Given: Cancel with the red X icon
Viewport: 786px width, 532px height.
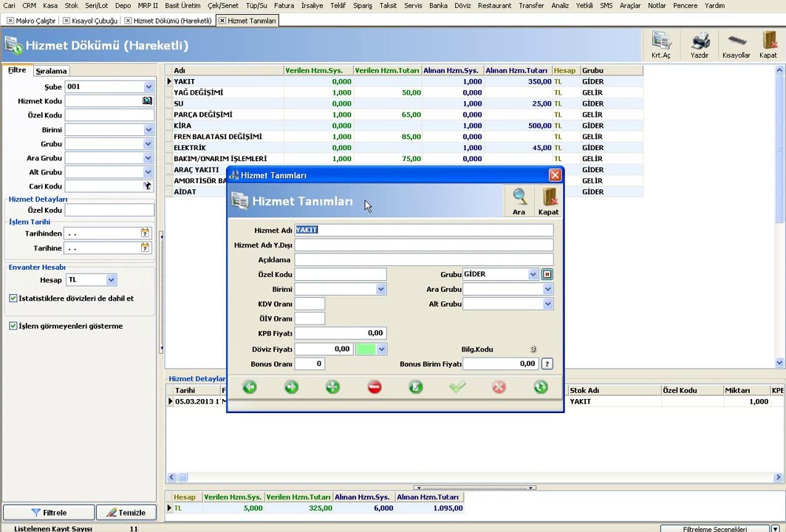Looking at the screenshot, I should pyautogui.click(x=499, y=387).
